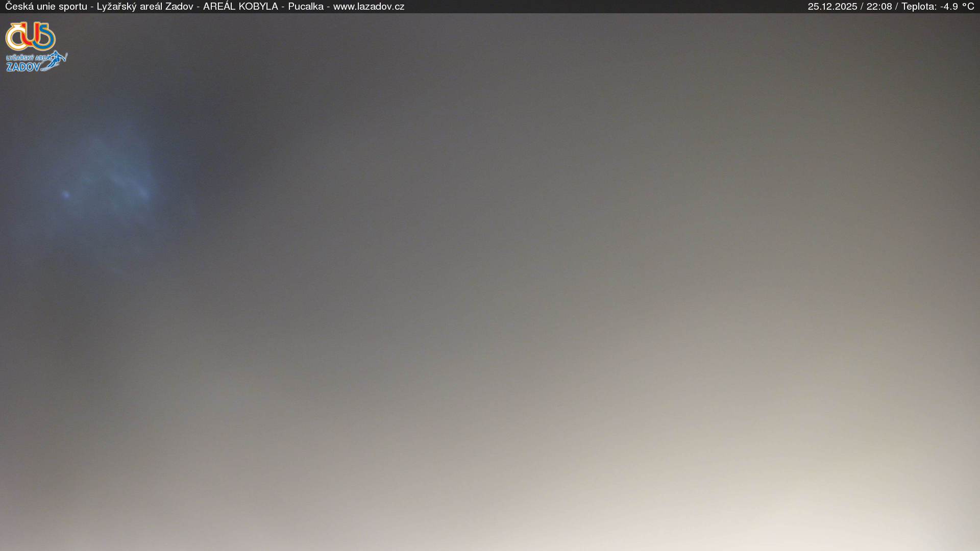Screen dimensions: 980x551
Task: Click the ZADOV wordmark in logo
Action: click(23, 67)
